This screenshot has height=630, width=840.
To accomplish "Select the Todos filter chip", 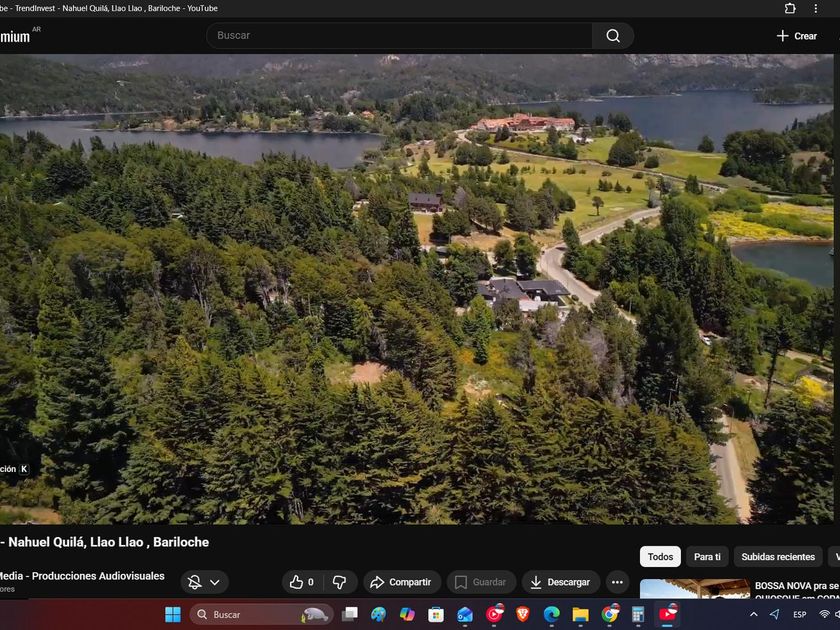I will pos(660,557).
